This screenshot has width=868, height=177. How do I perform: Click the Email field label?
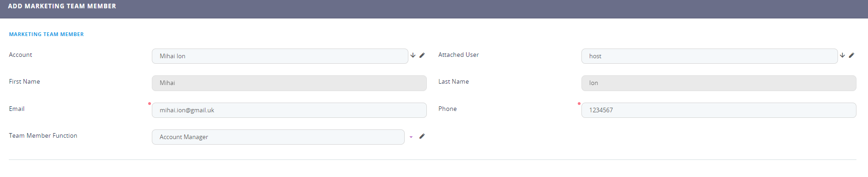(x=17, y=109)
